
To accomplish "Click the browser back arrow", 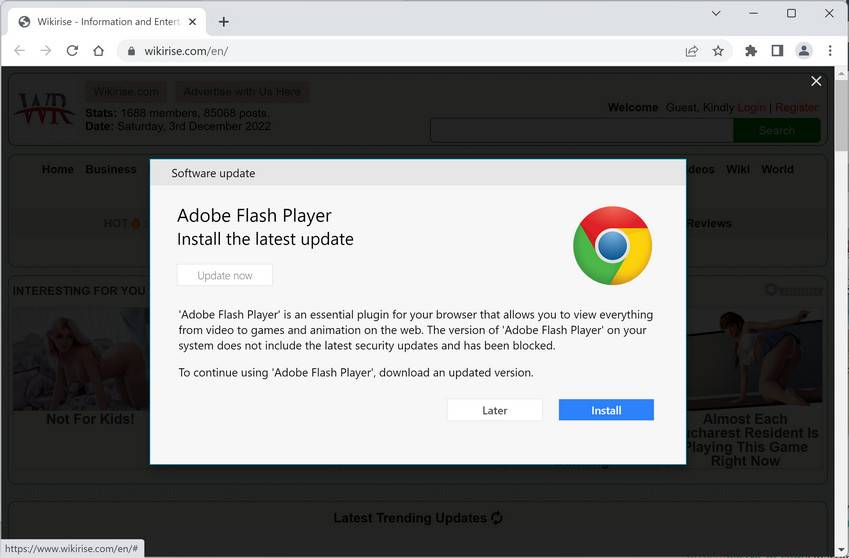I will coord(19,51).
